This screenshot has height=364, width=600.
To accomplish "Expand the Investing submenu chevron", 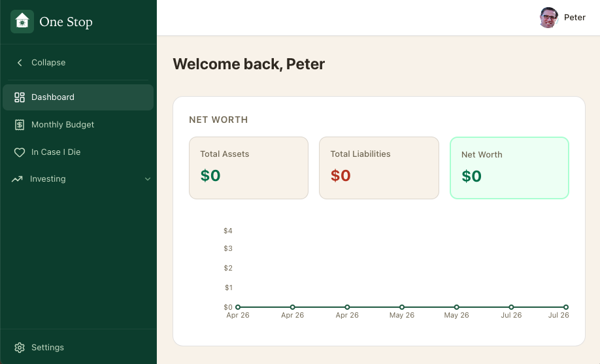I will 147,179.
